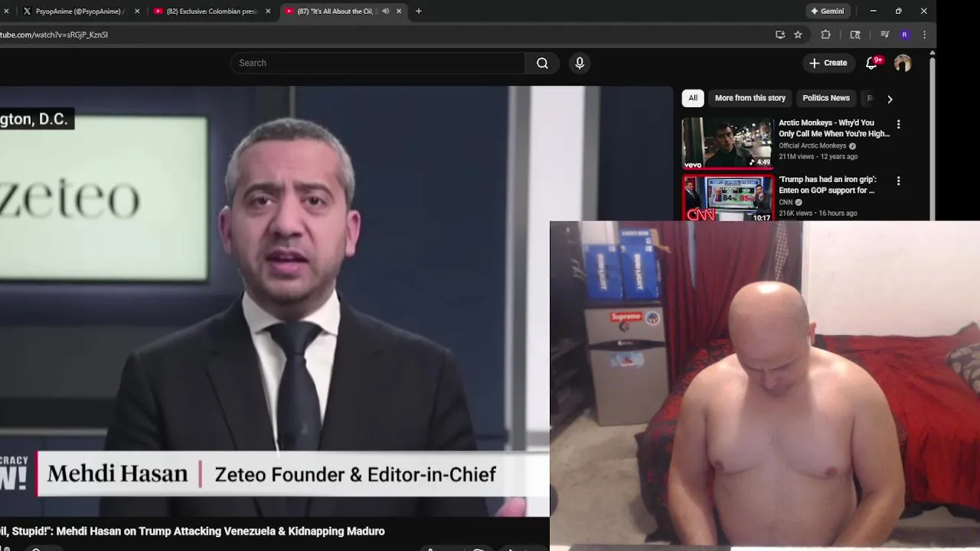Open the Arctic Monkeys video thumbnail
This screenshot has height=551, width=980.
coord(728,143)
